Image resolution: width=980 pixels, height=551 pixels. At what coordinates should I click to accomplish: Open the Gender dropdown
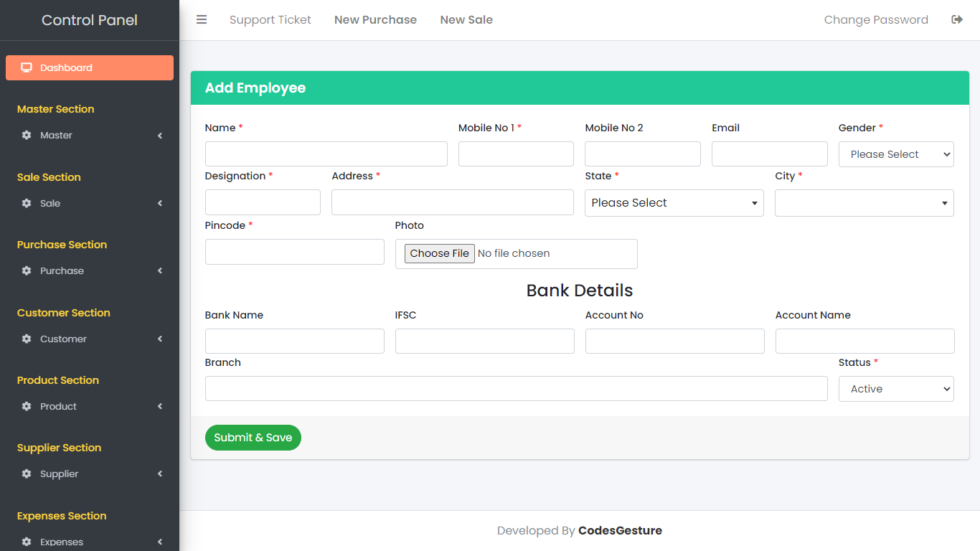[x=896, y=154]
